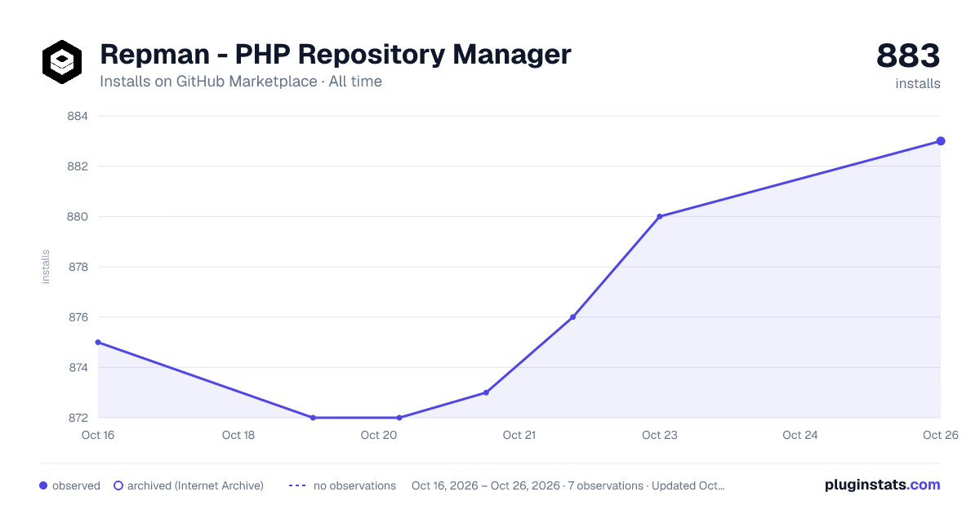Image resolution: width=980 pixels, height=514 pixels.
Task: Select the first data point at 872
Action: click(x=313, y=418)
